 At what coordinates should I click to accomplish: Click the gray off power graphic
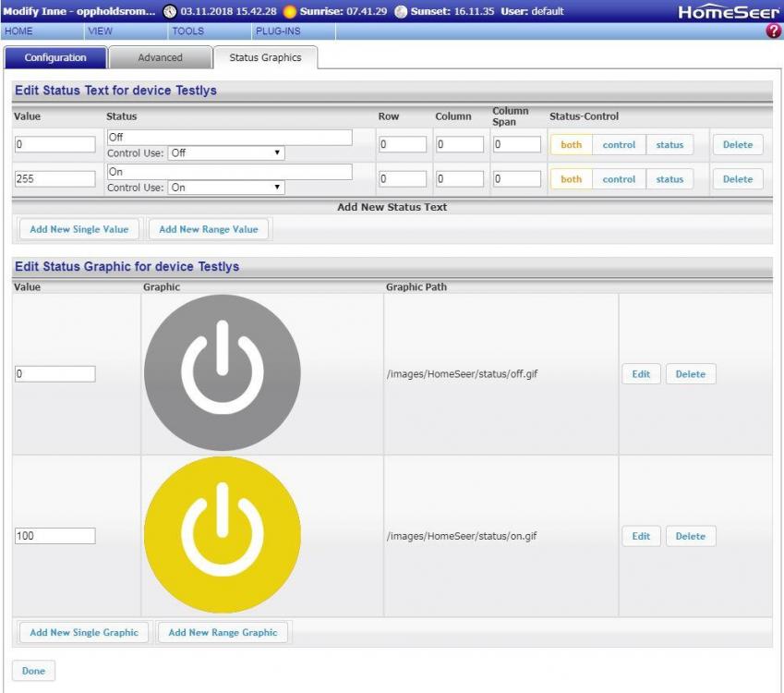223,373
